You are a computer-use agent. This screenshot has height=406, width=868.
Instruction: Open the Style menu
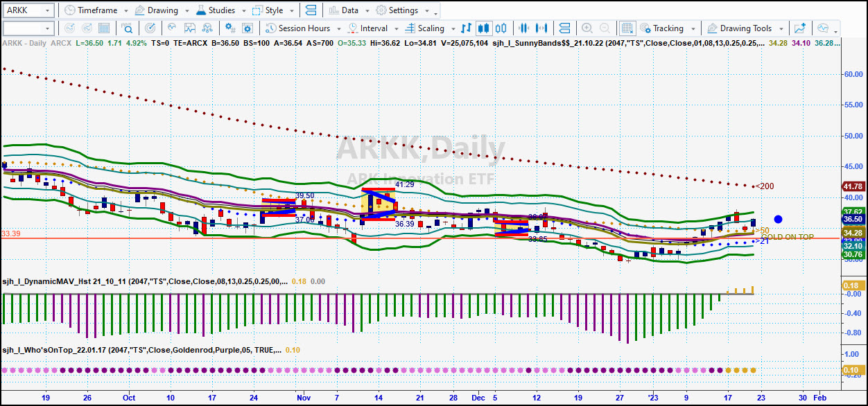click(x=272, y=10)
